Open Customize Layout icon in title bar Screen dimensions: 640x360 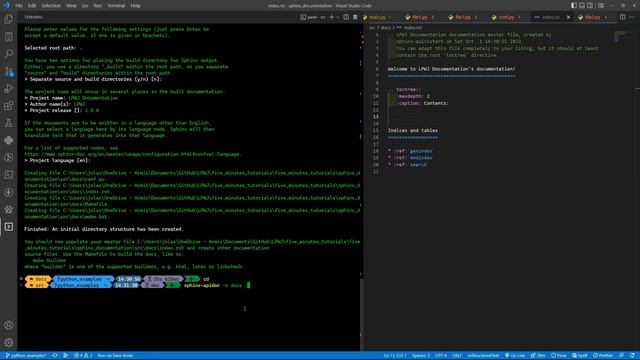(601, 5)
